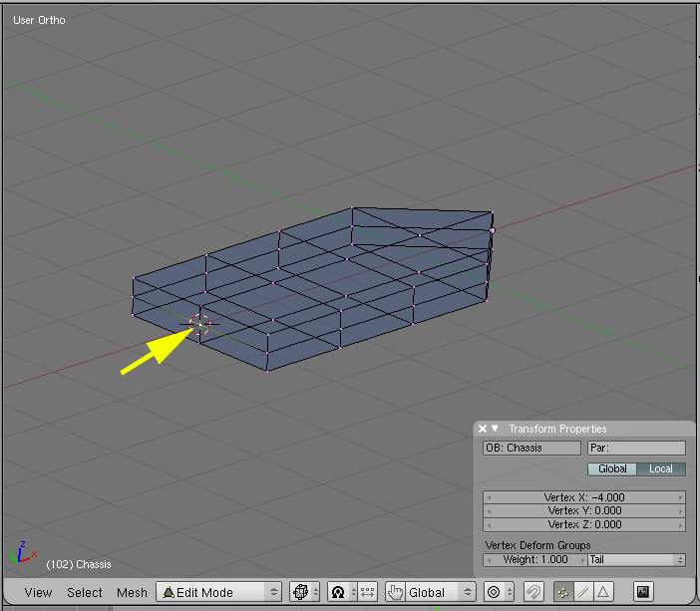The width and height of the screenshot is (700, 611).
Task: Edit the OB: Chassis name field
Action: 531,448
